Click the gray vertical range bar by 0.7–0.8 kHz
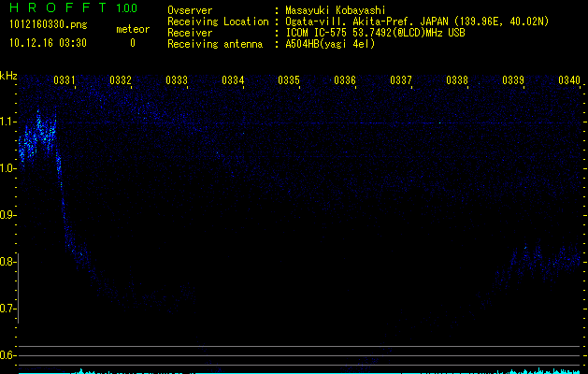Viewport: 588px width, 374px height. (x=19, y=288)
